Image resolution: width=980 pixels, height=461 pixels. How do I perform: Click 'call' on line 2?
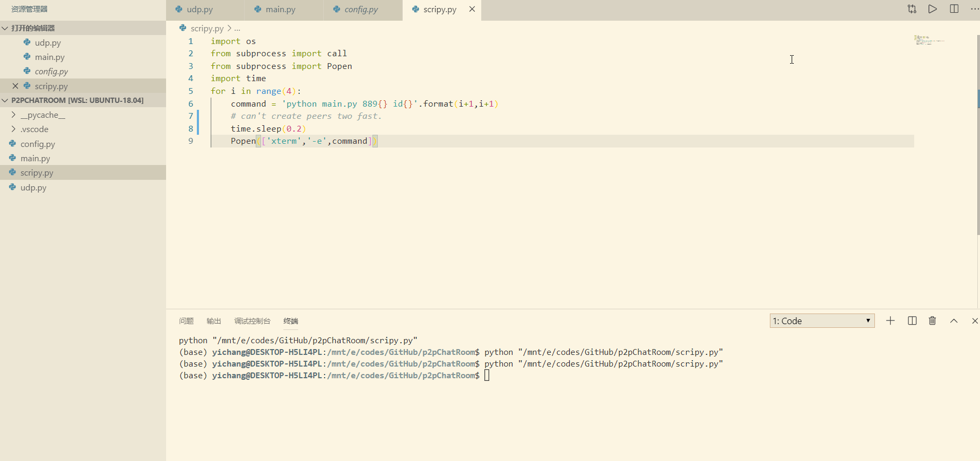[337, 54]
